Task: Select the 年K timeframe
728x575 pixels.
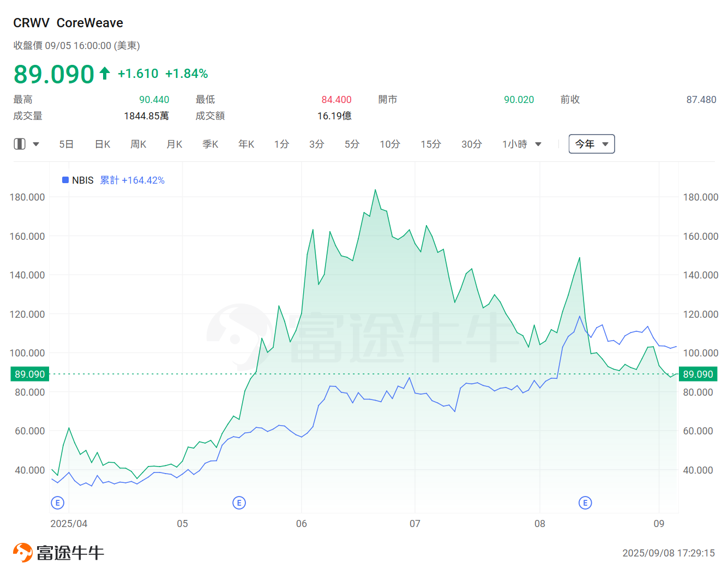Action: tap(246, 144)
